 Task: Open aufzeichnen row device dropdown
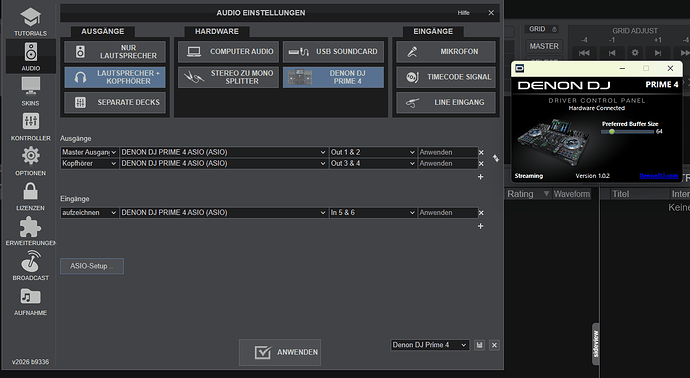point(224,213)
